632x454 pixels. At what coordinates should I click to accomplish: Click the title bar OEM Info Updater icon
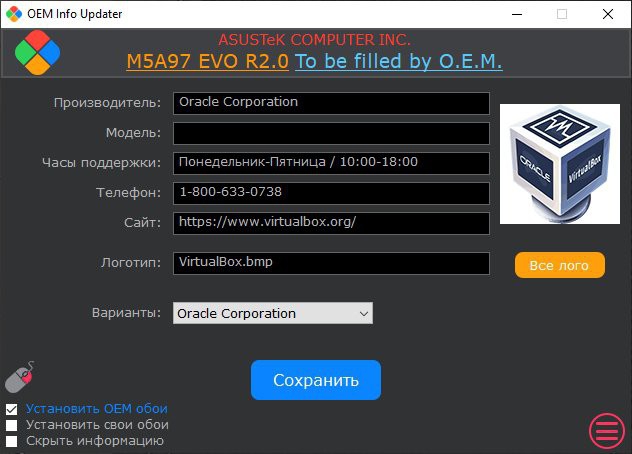coord(14,14)
